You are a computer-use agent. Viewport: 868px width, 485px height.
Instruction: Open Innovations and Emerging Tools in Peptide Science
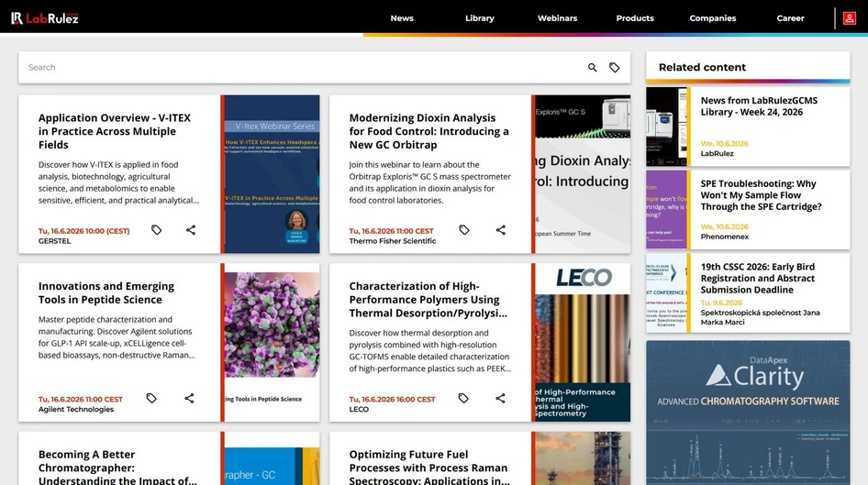point(106,292)
